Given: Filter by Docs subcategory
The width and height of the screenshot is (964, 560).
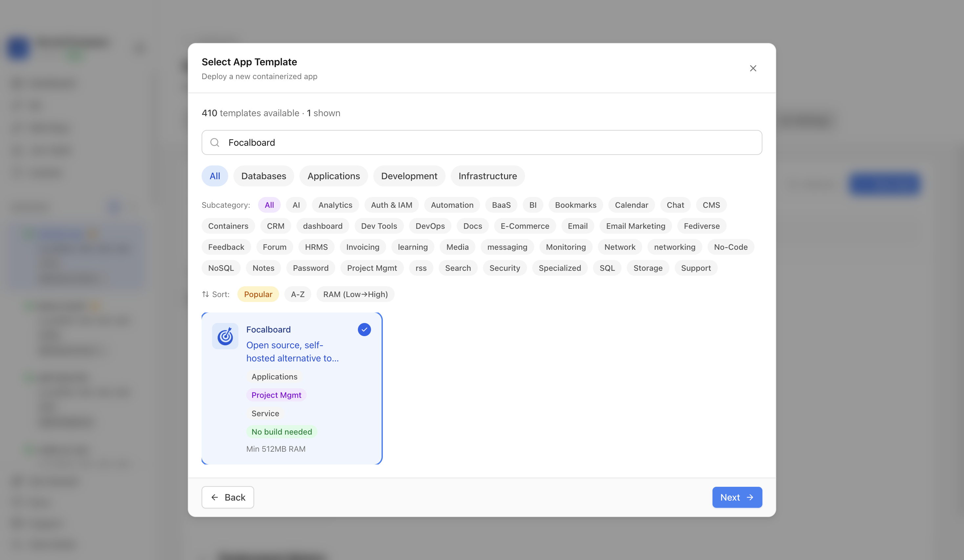Looking at the screenshot, I should click(x=472, y=226).
